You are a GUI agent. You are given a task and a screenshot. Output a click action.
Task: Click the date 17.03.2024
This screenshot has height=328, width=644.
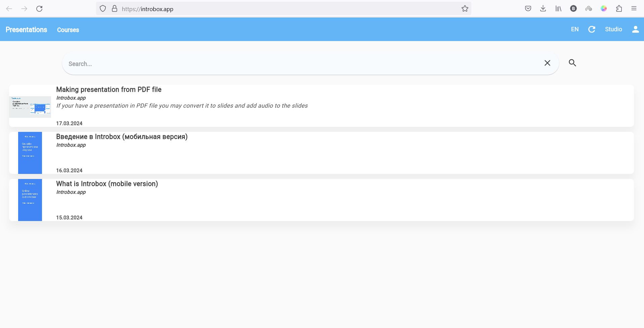(x=69, y=123)
